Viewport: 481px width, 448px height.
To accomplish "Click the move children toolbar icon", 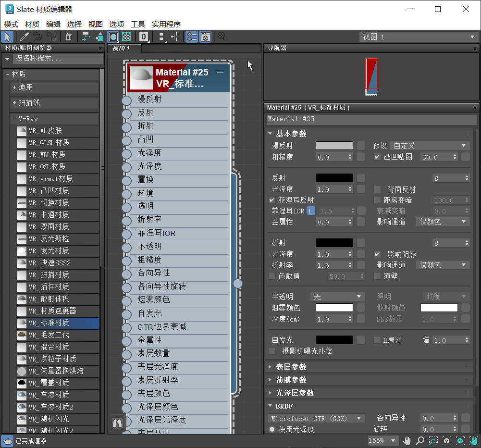I will pyautogui.click(x=86, y=37).
